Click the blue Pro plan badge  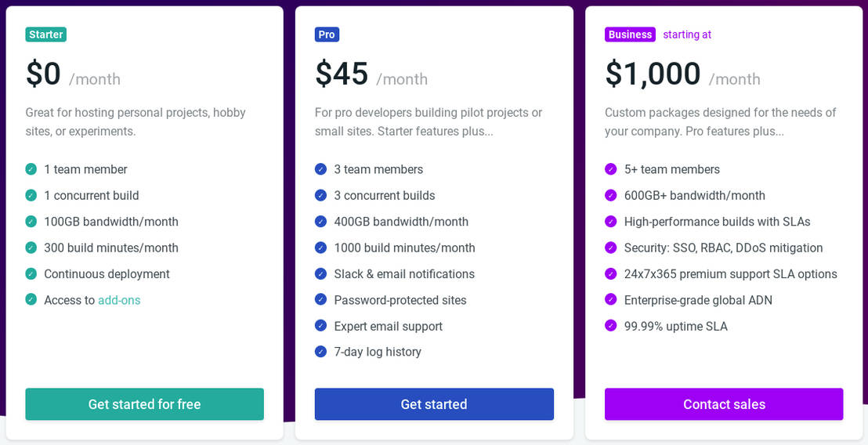pyautogui.click(x=327, y=34)
